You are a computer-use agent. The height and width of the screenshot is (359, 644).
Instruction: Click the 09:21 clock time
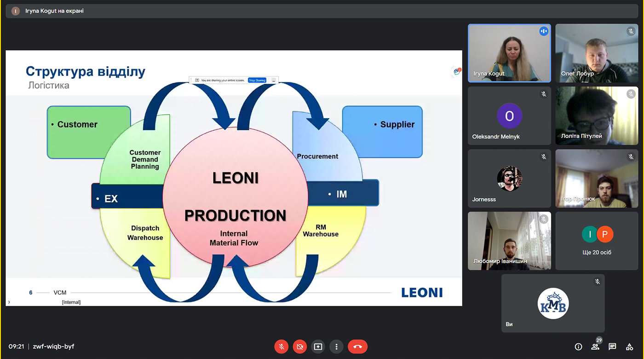tap(16, 346)
